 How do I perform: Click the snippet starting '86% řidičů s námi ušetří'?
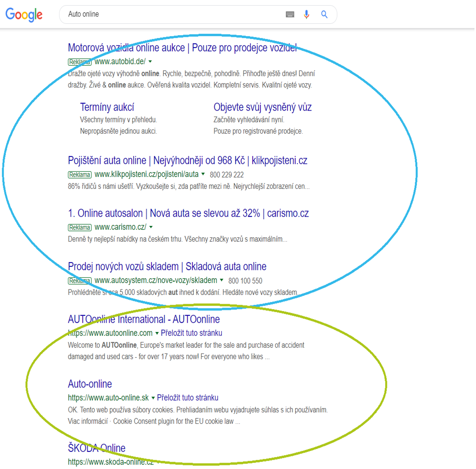(189, 186)
